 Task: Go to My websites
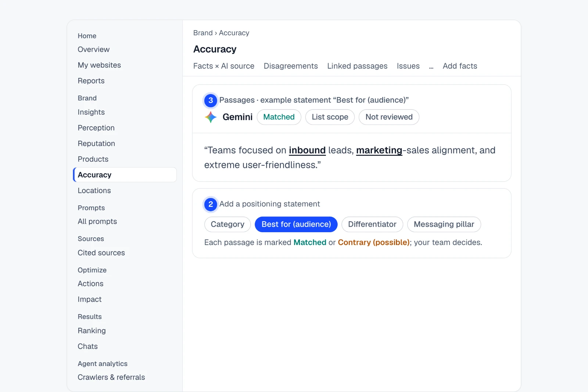pos(99,65)
